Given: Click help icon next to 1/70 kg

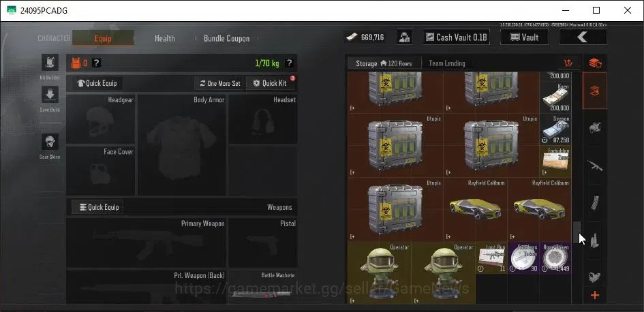Looking at the screenshot, I should 289,63.
